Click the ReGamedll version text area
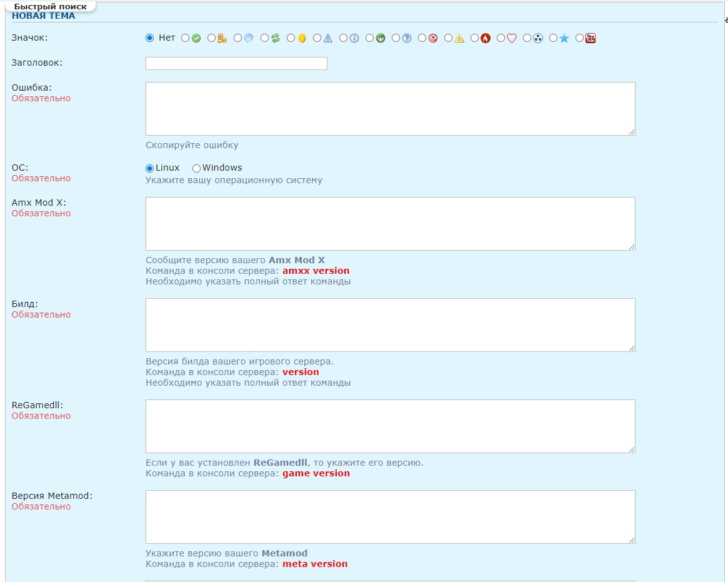The image size is (728, 582). pyautogui.click(x=390, y=426)
